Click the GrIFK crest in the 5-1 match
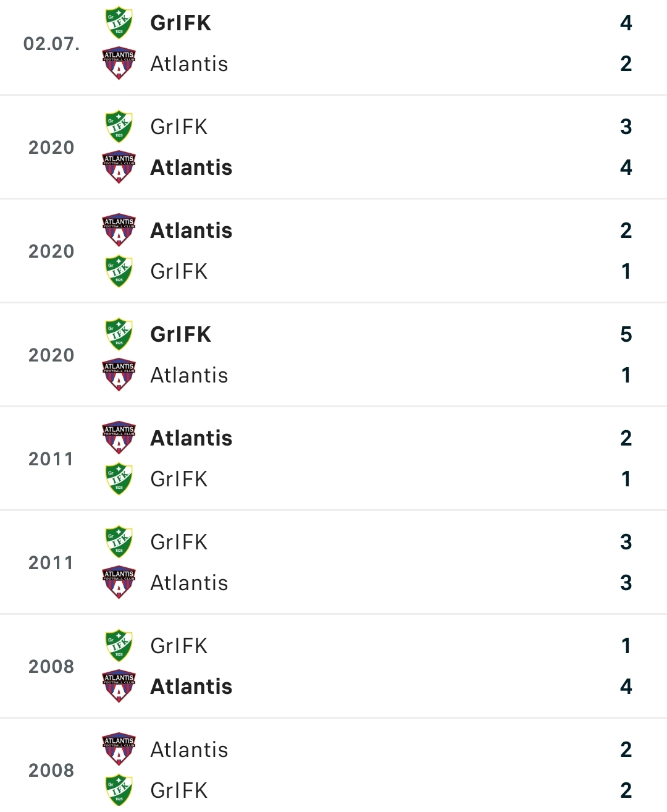The image size is (667, 812). pyautogui.click(x=119, y=334)
